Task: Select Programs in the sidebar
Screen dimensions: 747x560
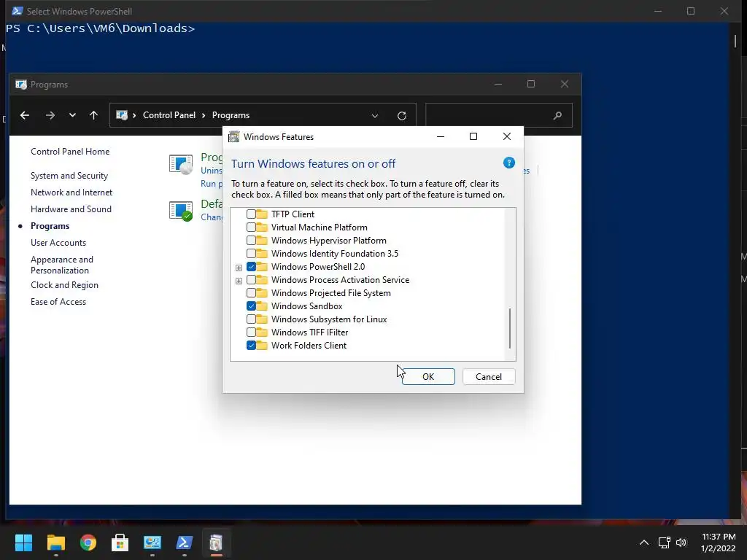Action: pos(50,226)
